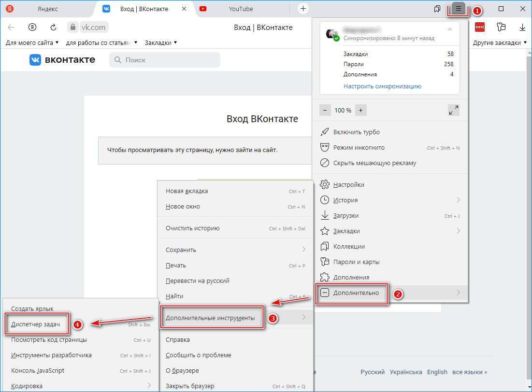Viewport: 532px width, 392px height.
Task: Click the padlock site security icon
Action: pos(72,27)
